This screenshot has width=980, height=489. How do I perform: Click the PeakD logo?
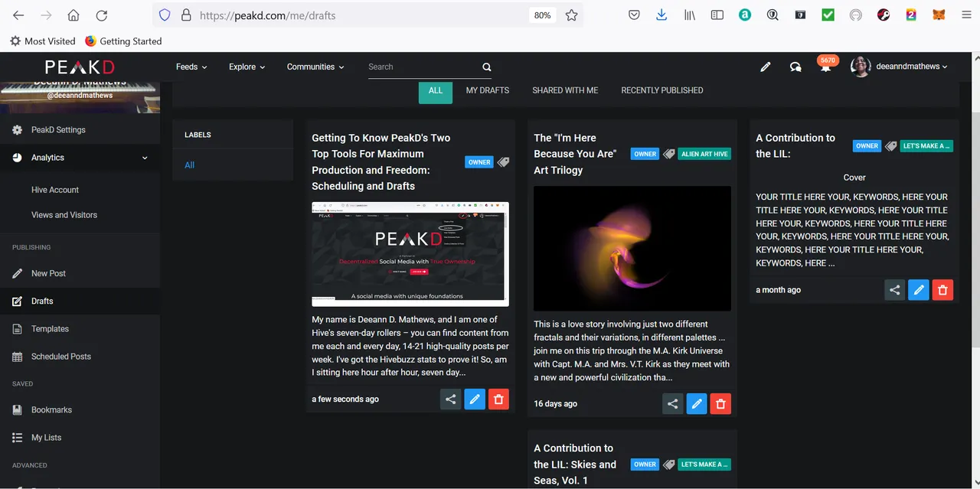click(x=80, y=67)
